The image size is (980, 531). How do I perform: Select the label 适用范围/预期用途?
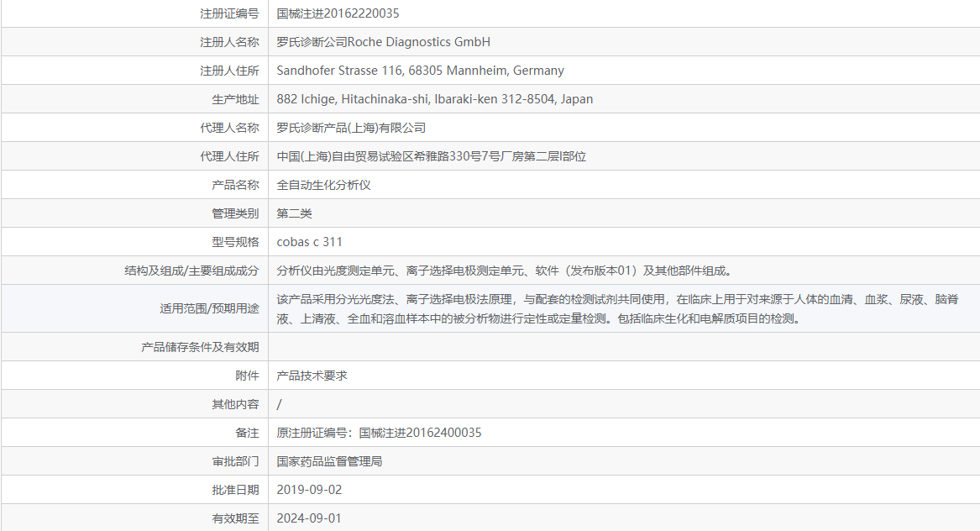pos(209,308)
